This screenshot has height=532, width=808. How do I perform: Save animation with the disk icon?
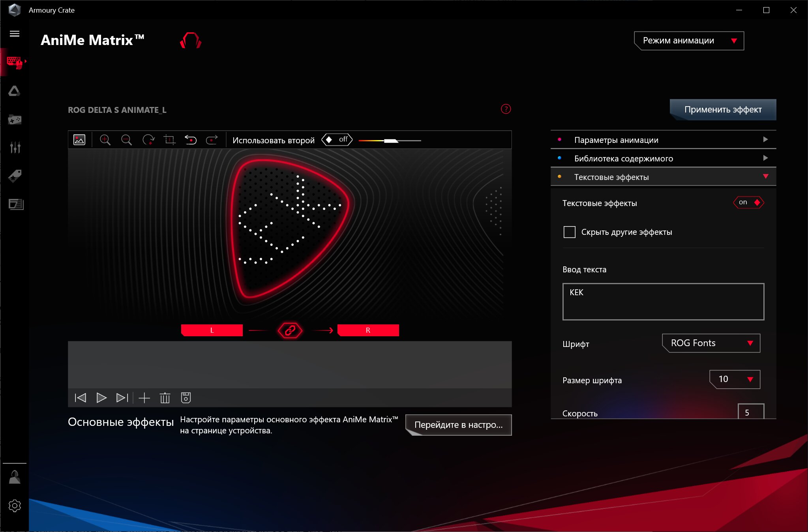point(186,398)
